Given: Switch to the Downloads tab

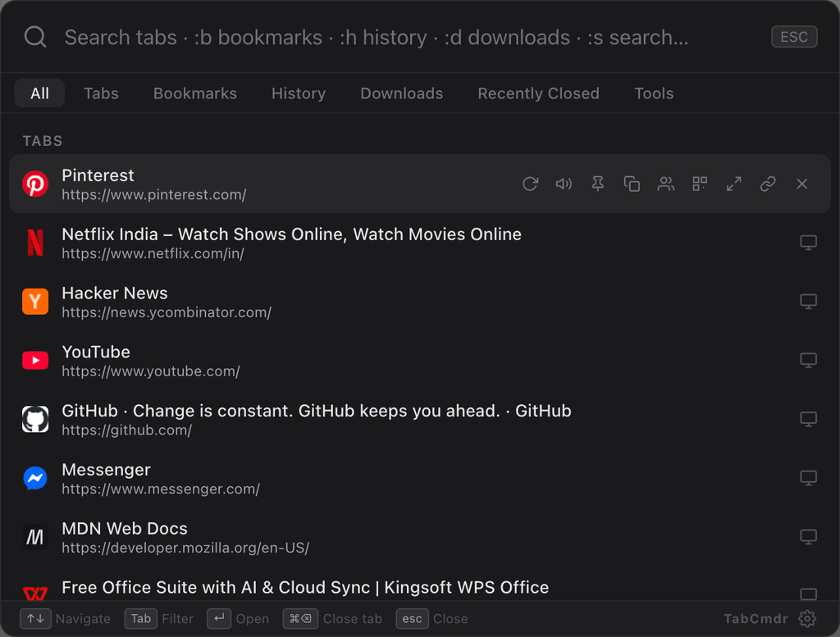Looking at the screenshot, I should (402, 93).
